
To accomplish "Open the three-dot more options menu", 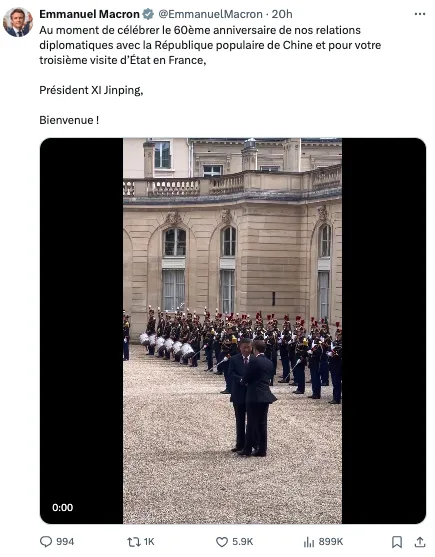I will click(x=420, y=14).
